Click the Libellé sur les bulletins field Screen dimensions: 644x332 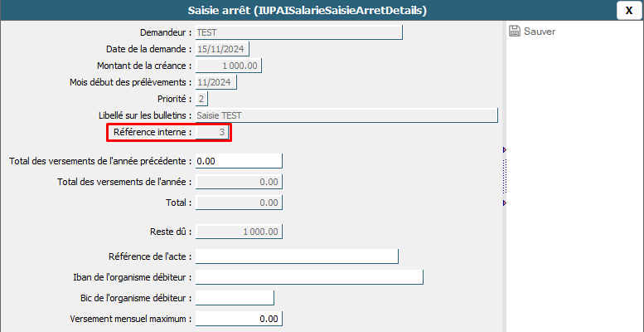346,115
